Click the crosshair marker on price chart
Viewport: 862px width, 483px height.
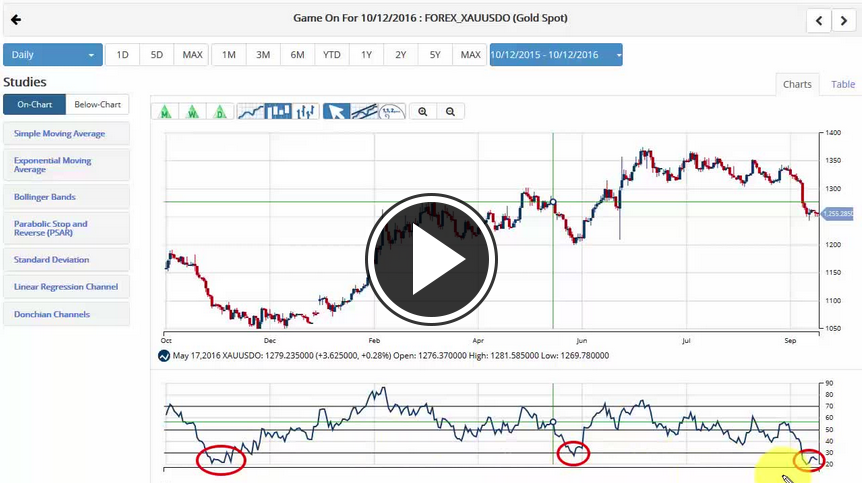pos(553,202)
